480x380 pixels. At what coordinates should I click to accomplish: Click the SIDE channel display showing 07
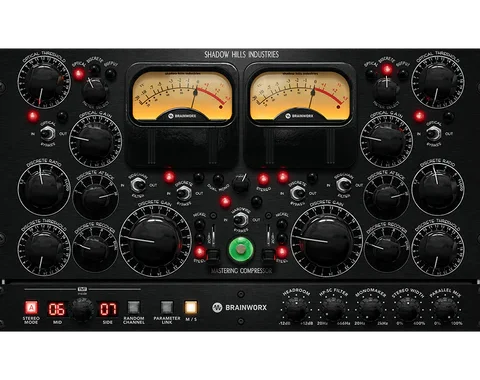point(108,309)
